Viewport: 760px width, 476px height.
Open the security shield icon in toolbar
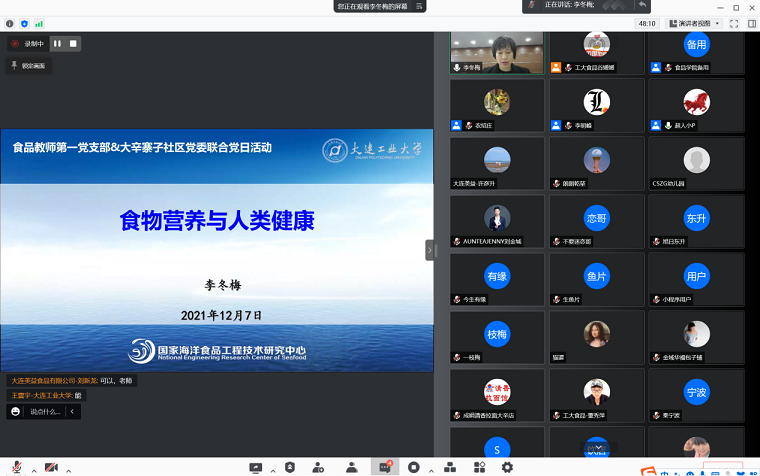pyautogui.click(x=289, y=467)
